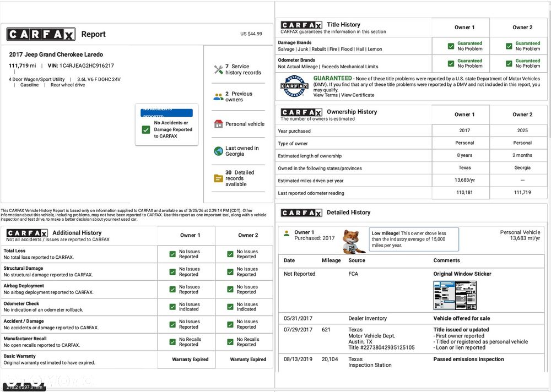Select Owner 2 column in Ownership History

point(522,115)
